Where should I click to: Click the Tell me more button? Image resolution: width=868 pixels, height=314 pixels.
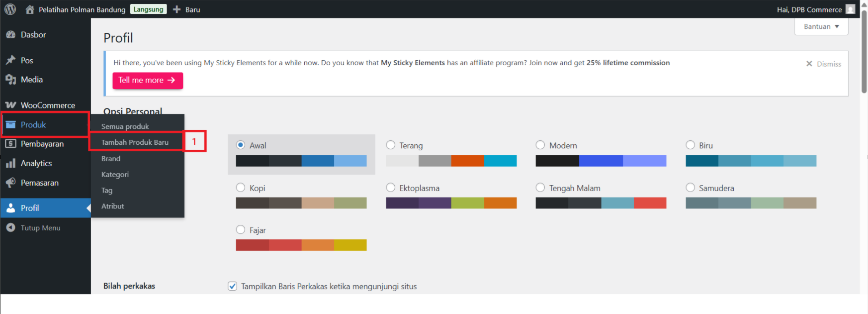point(148,80)
